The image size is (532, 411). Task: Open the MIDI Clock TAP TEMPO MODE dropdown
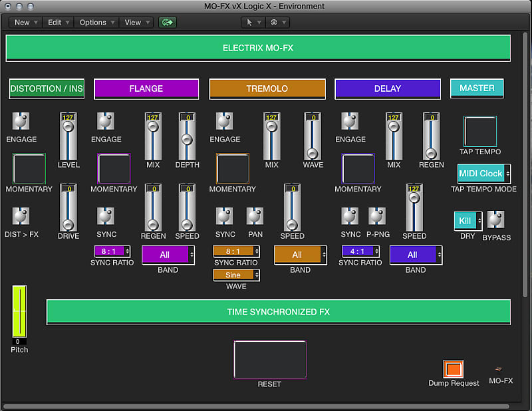point(483,174)
